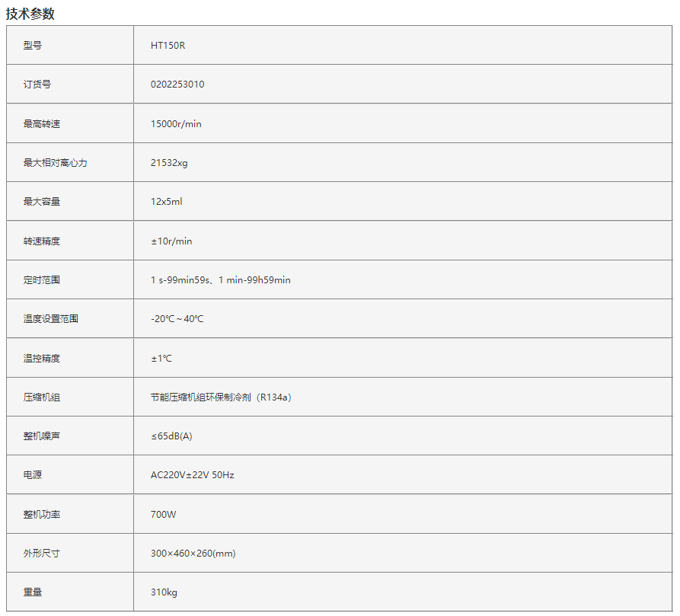Click the timer range value text

click(220, 280)
